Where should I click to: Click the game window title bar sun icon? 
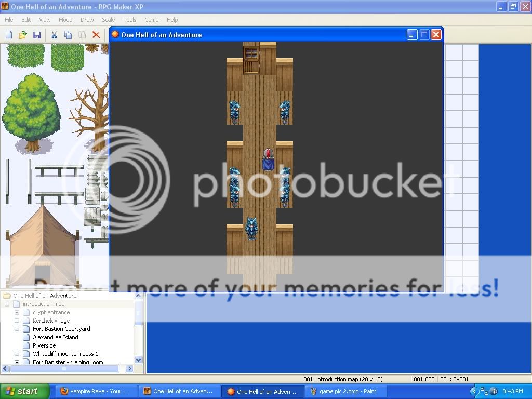click(115, 34)
